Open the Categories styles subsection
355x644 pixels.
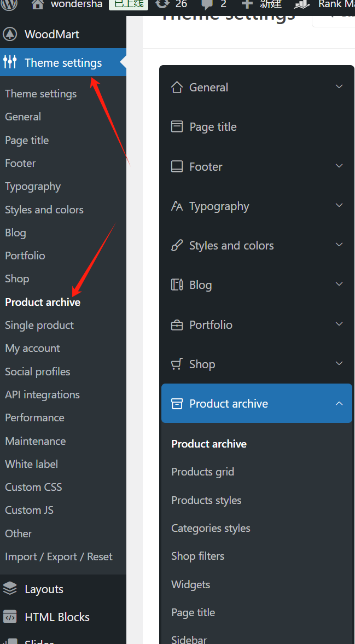click(x=211, y=528)
